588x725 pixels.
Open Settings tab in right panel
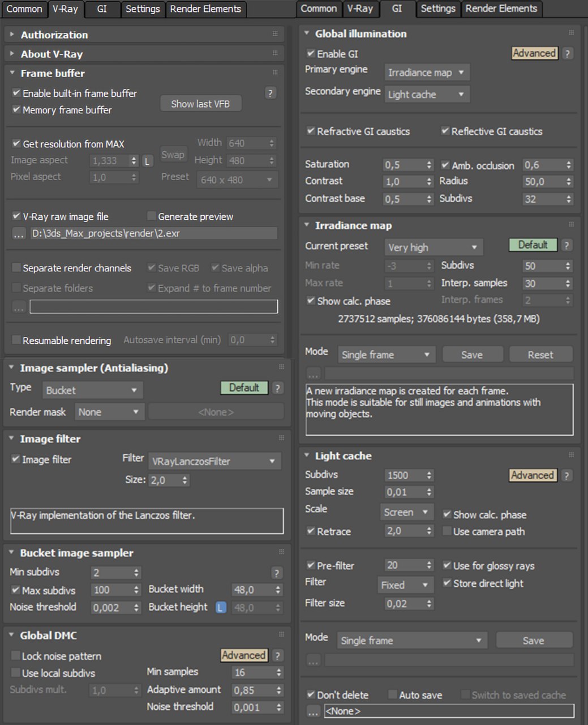(438, 8)
